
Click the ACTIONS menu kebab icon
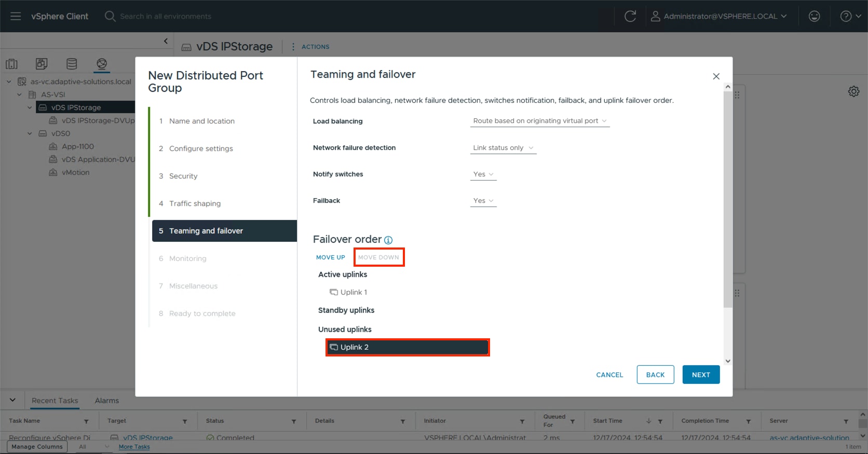click(293, 47)
